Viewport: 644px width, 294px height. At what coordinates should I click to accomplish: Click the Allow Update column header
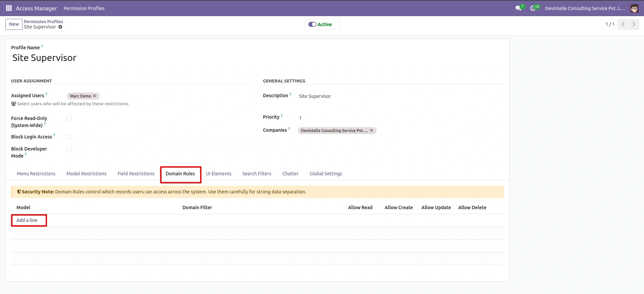tap(436, 208)
